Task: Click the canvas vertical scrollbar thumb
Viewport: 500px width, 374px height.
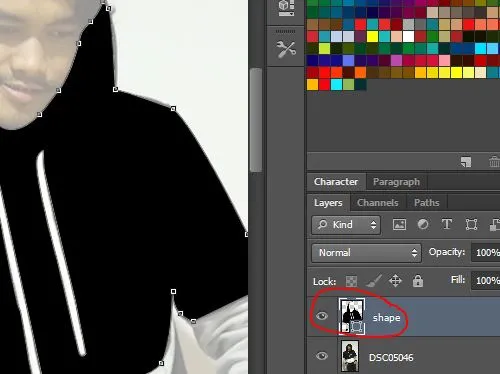Action: tap(256, 120)
